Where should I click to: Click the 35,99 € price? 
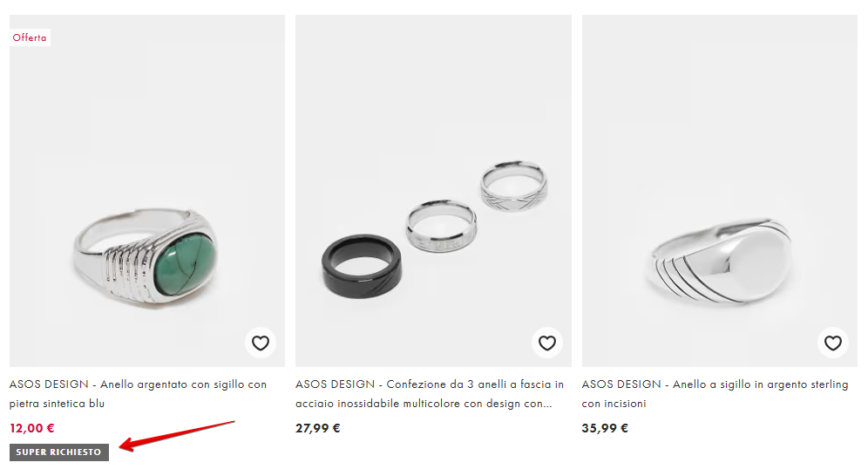(605, 428)
